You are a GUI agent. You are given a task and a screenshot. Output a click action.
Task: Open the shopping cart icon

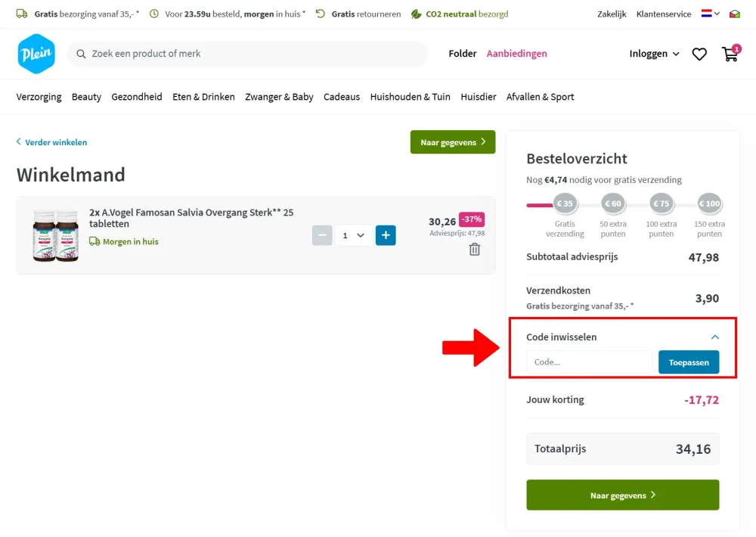(x=730, y=54)
